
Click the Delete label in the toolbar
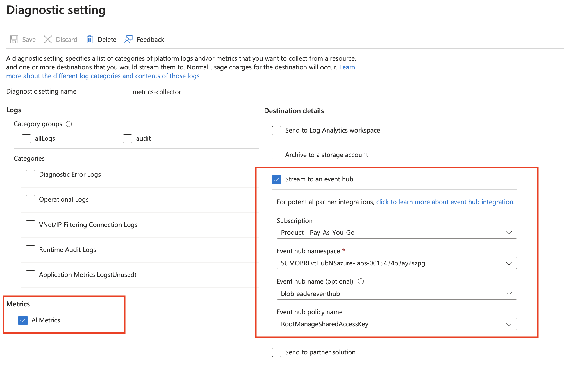click(x=107, y=40)
